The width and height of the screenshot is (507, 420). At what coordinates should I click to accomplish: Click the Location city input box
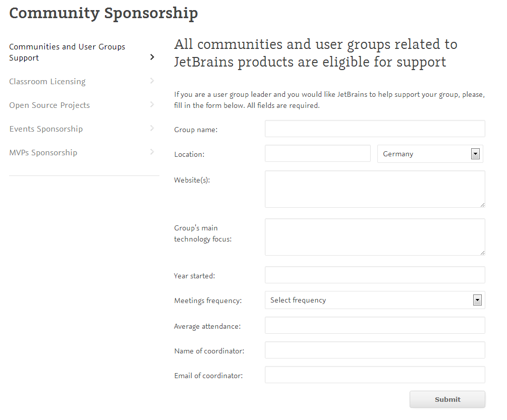317,153
